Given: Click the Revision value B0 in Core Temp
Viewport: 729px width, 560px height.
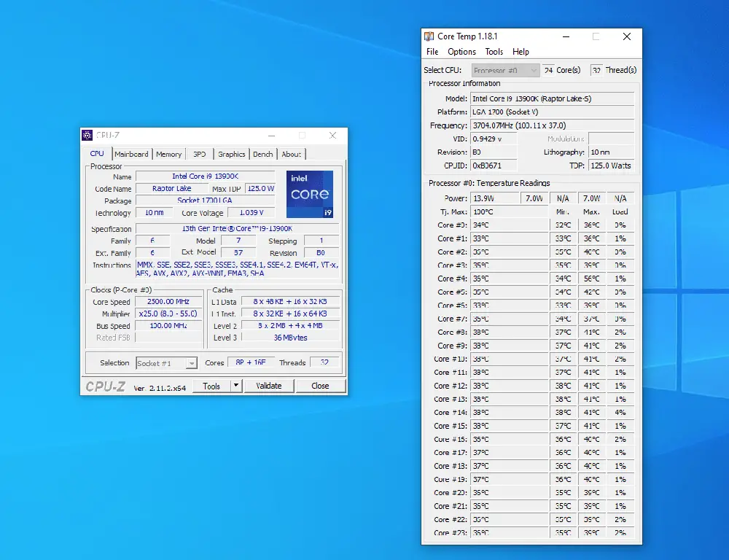Looking at the screenshot, I should (x=494, y=152).
